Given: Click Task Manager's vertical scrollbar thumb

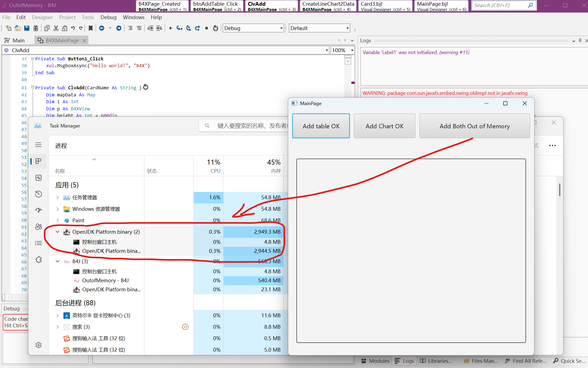Looking at the screenshot, I should coord(560,190).
